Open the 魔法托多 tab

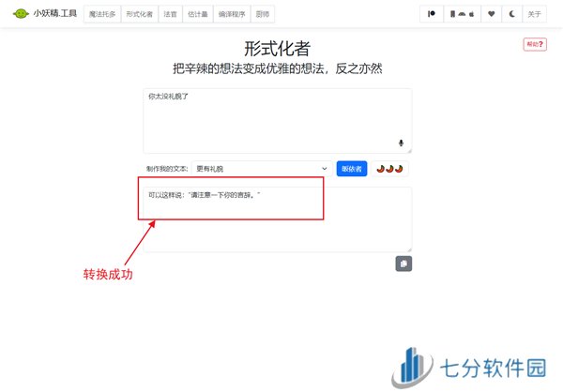pos(101,14)
